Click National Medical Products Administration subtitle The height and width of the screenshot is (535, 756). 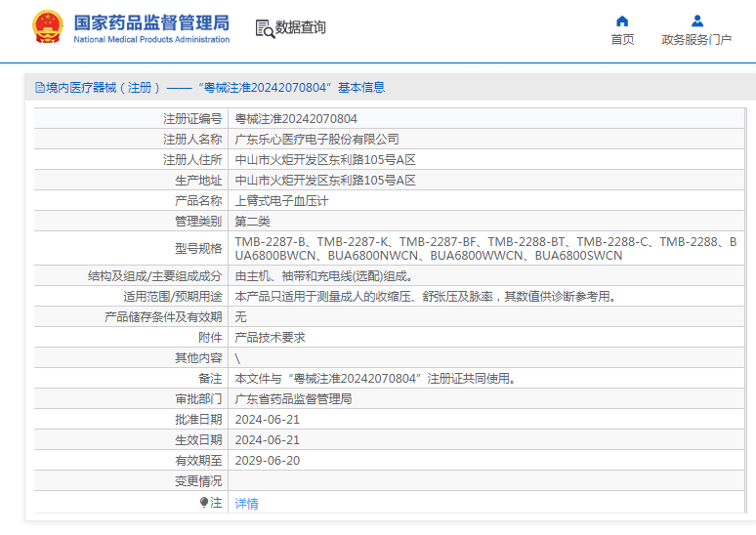[x=151, y=39]
